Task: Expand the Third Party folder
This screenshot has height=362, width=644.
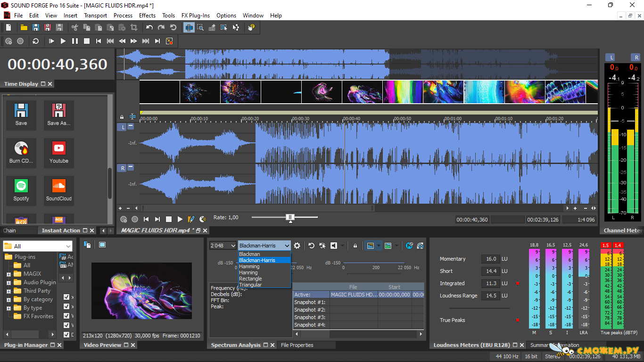Action: tap(8, 291)
